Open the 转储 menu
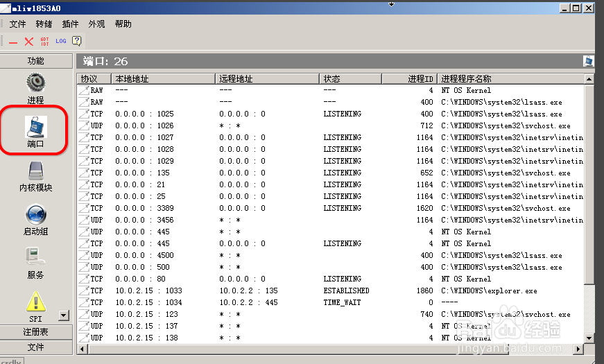604x364 pixels. point(44,24)
